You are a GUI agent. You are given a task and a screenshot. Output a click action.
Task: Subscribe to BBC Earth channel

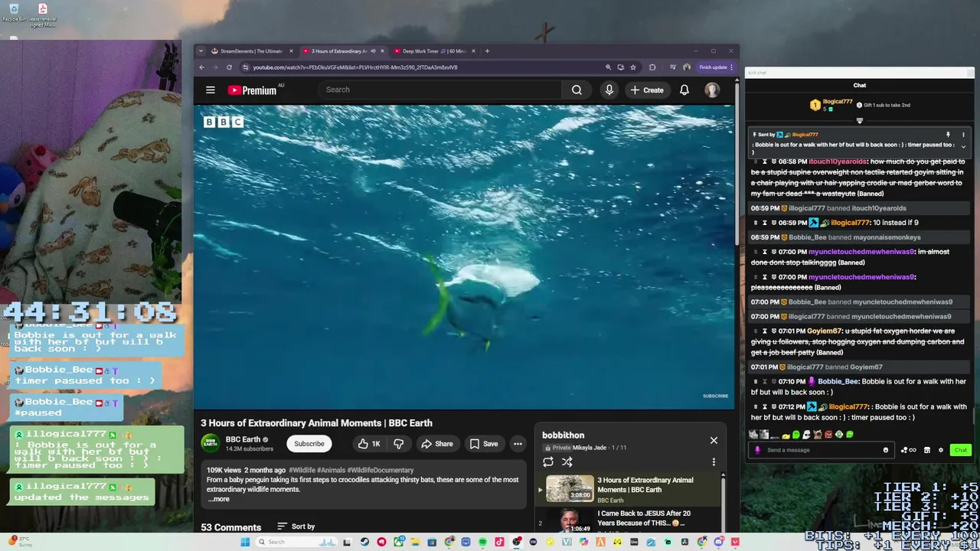(x=309, y=444)
